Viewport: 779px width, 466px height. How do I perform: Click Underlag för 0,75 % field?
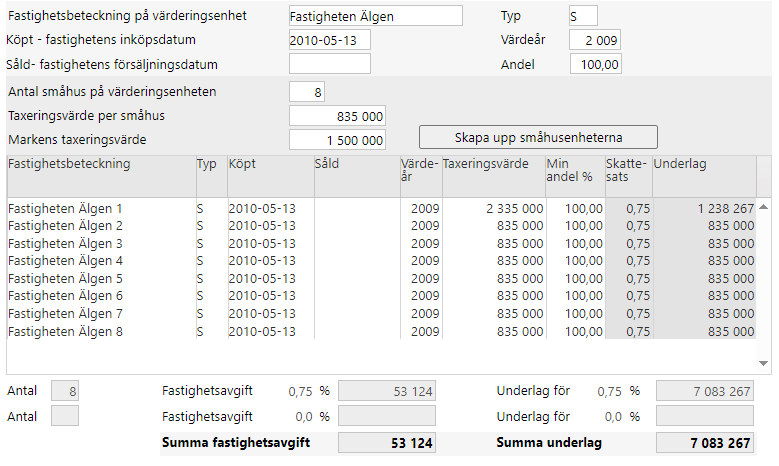click(x=704, y=391)
